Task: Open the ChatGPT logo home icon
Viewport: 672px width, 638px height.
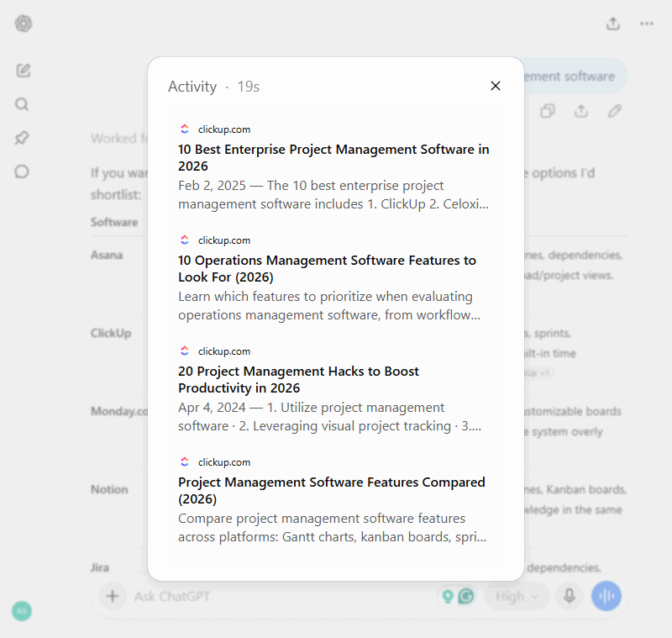Action: coord(24,24)
